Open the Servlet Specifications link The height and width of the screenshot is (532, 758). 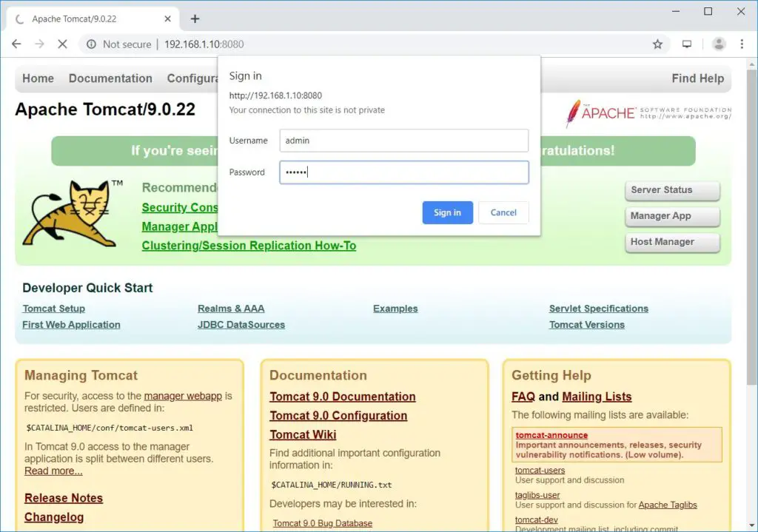598,309
